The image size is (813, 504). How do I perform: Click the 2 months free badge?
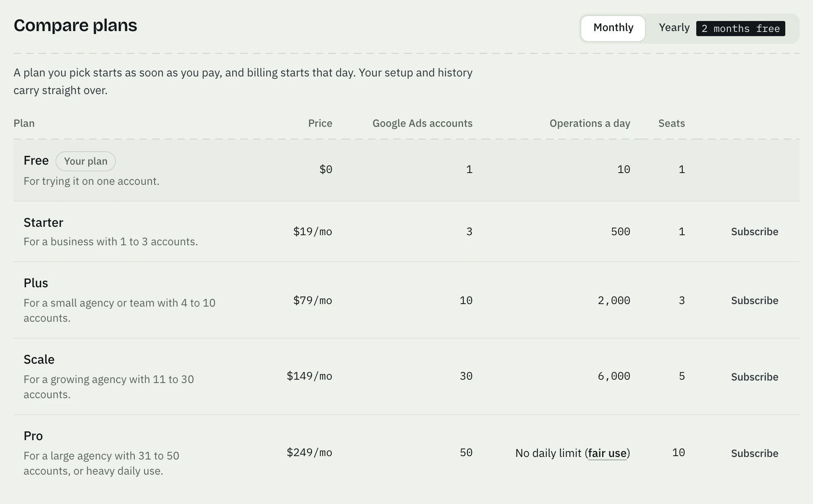740,29
